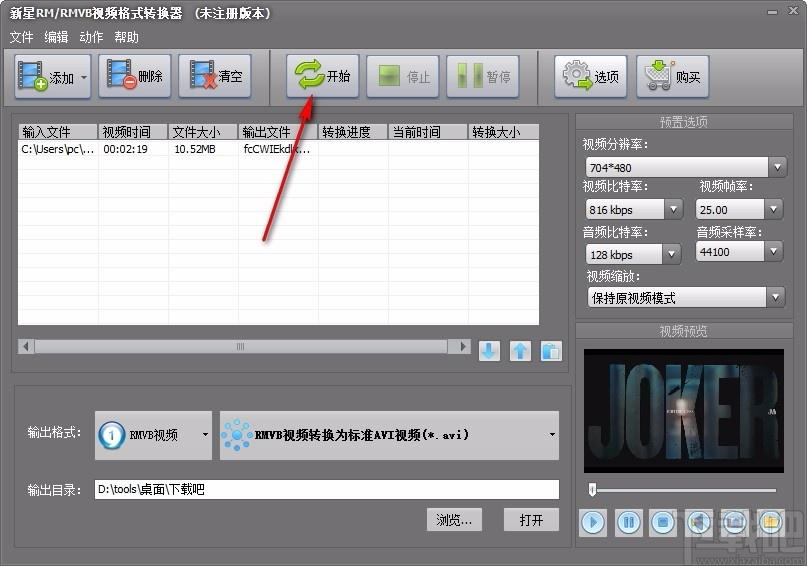Open the folder icon in preview controls
807x566 pixels.
tap(770, 523)
